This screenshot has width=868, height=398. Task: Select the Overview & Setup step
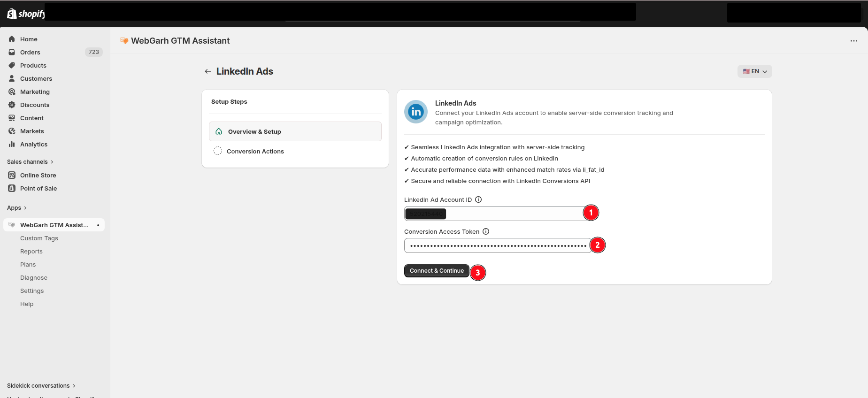coord(295,131)
